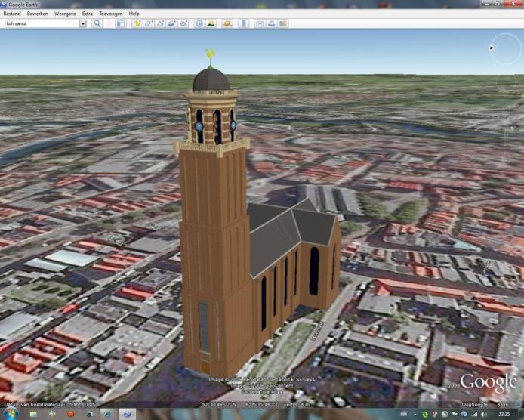Image resolution: width=524 pixels, height=420 pixels.
Task: Click the search magnifier button
Action: coord(97,23)
